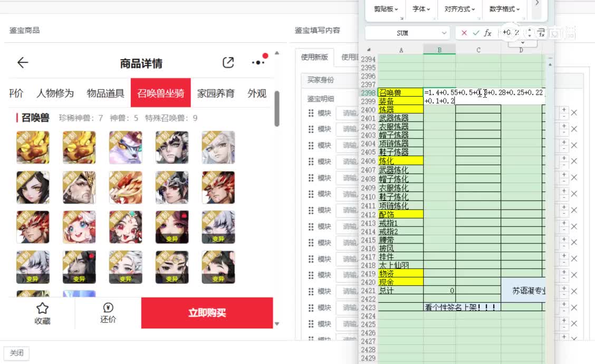595x364 pixels.
Task: Click the total value 0 cell
Action: pos(439,291)
